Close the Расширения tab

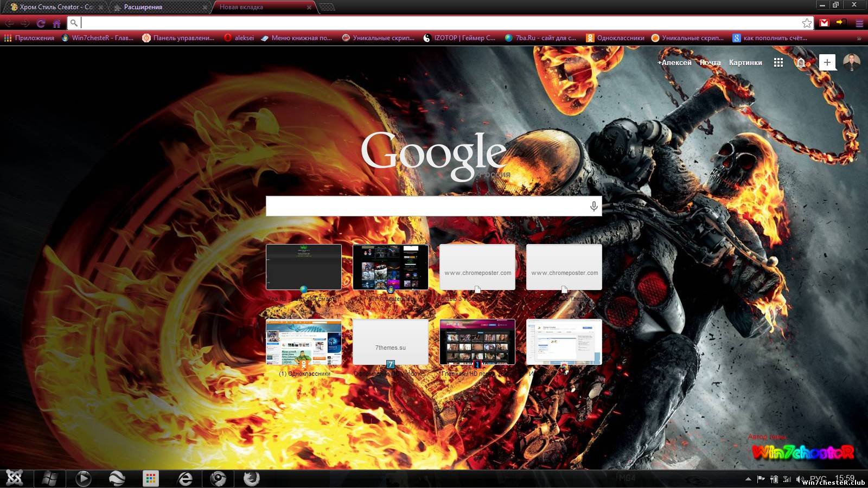coord(205,8)
